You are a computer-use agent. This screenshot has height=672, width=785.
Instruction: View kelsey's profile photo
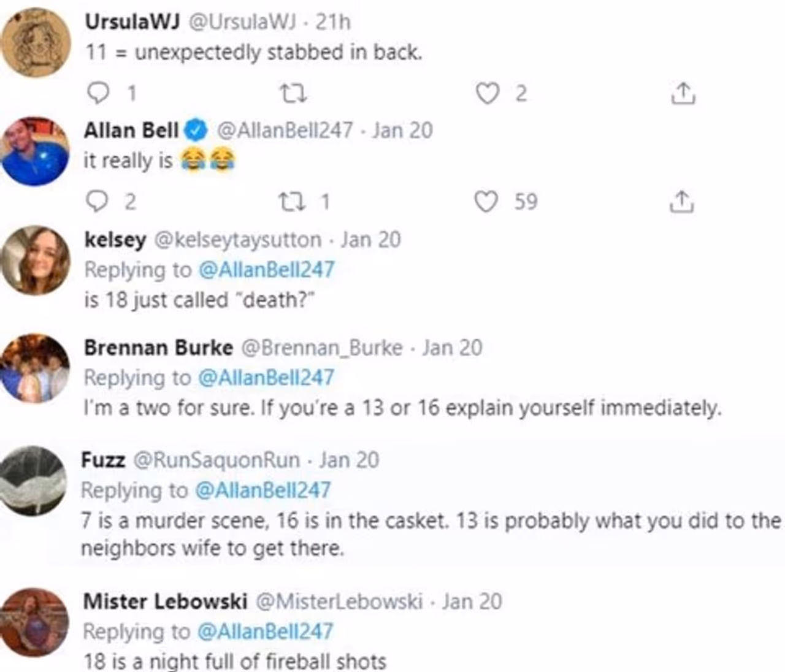tap(36, 260)
